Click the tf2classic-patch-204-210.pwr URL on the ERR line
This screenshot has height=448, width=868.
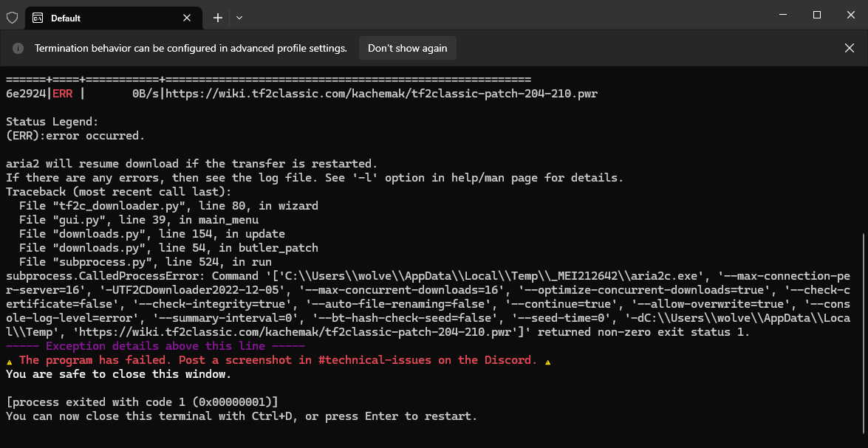[381, 93]
